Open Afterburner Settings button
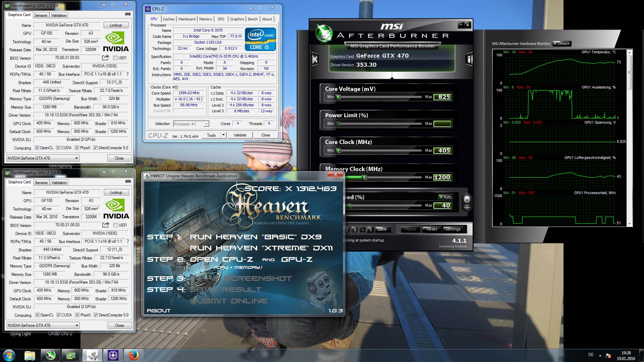Viewport: 644px width, 362px height. coord(453,229)
